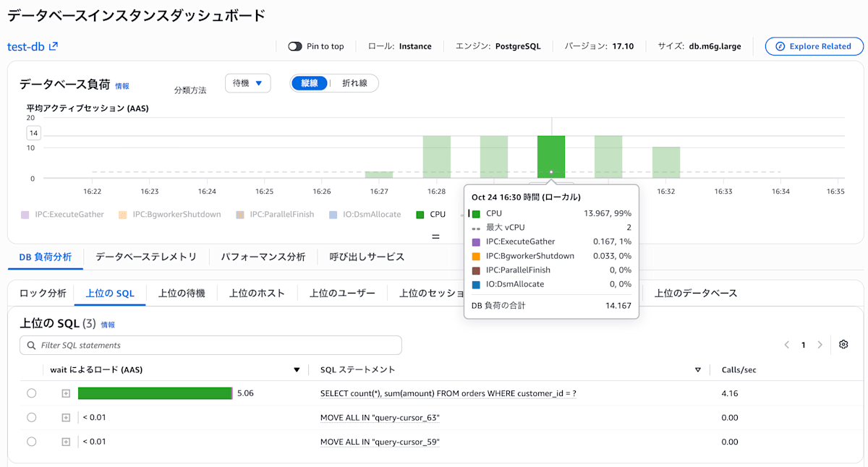Click IPC:BgworkerShutdown legend swatch
This screenshot has width=868, height=467.
[x=122, y=215]
